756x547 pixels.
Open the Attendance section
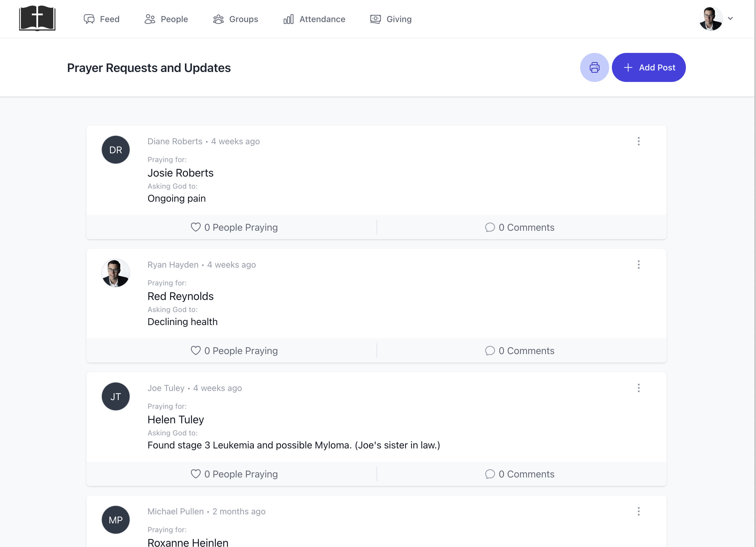point(314,19)
